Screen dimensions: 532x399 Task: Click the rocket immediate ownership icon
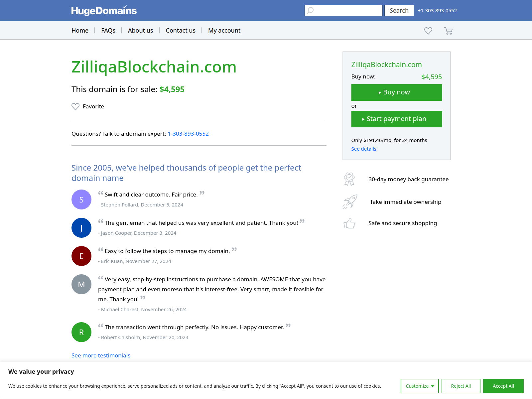[350, 202]
